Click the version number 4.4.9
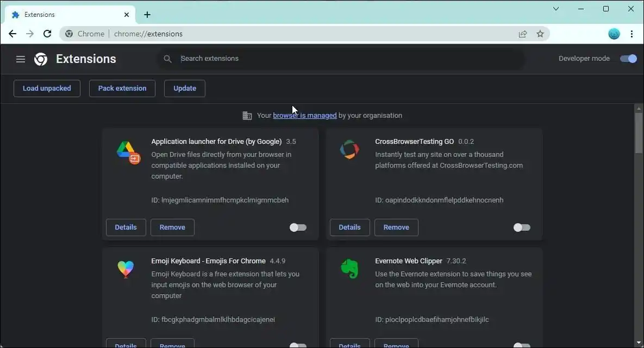The image size is (644, 348). (x=277, y=261)
